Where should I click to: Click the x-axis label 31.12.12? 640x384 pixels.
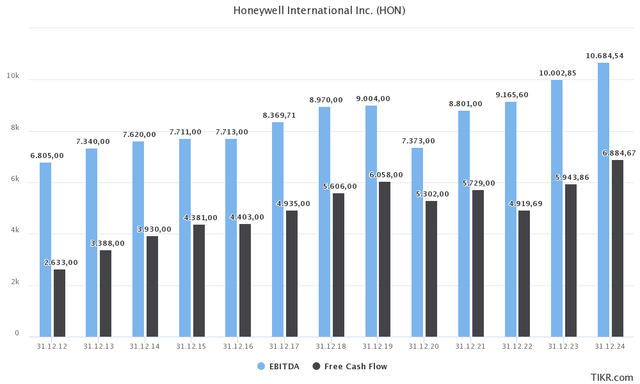pos(52,346)
